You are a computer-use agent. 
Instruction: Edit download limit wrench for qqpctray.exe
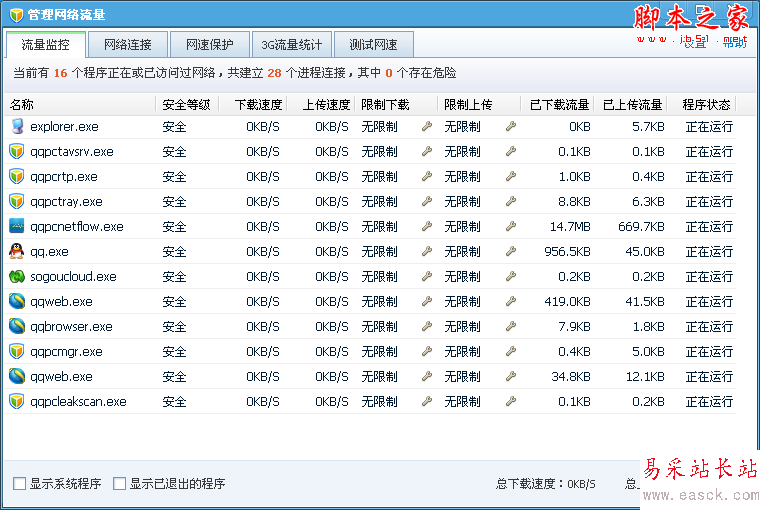click(x=427, y=201)
